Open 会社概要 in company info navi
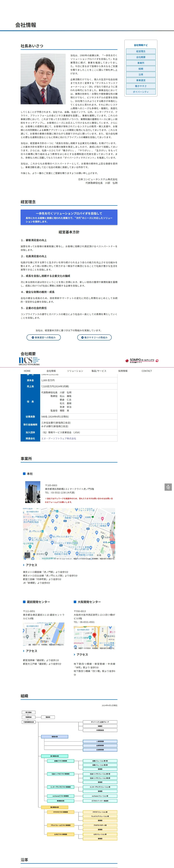Image resolution: width=174 pixels, height=868 pixels. point(141,57)
